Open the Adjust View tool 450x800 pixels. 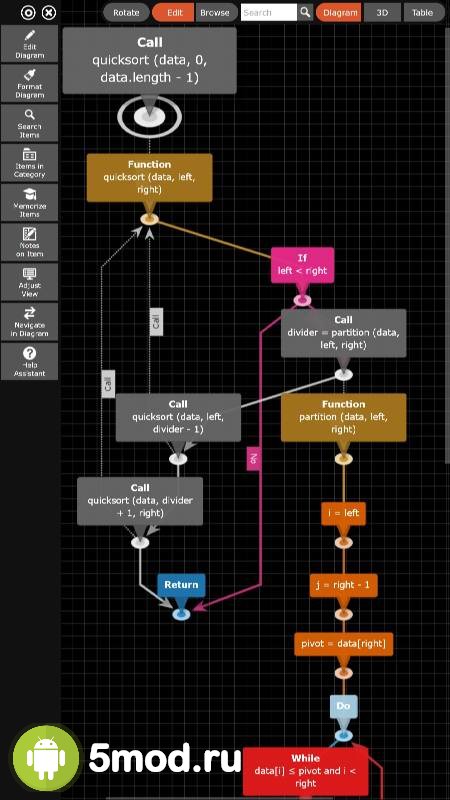(x=30, y=282)
